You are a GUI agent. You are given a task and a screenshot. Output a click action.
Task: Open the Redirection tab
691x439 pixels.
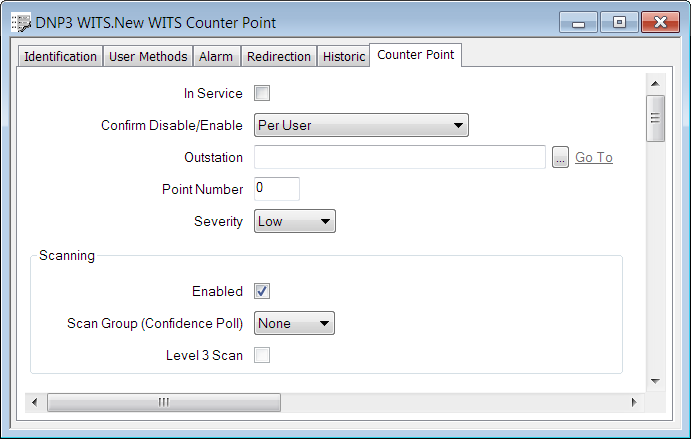pyautogui.click(x=279, y=57)
